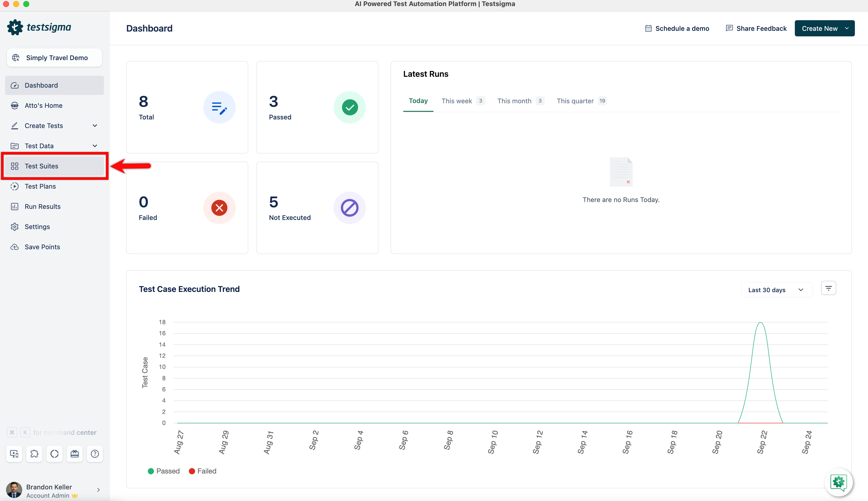Open the Create New dropdown arrow
The image size is (868, 501).
(847, 28)
